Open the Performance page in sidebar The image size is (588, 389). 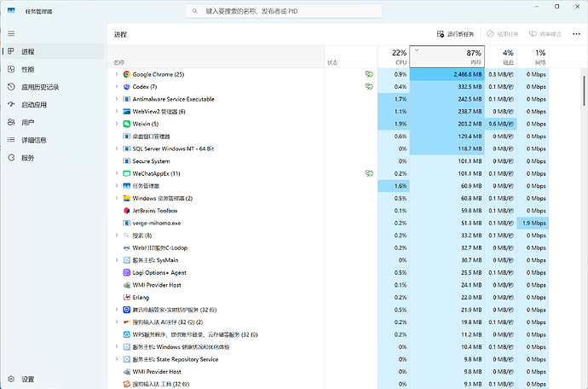53,69
